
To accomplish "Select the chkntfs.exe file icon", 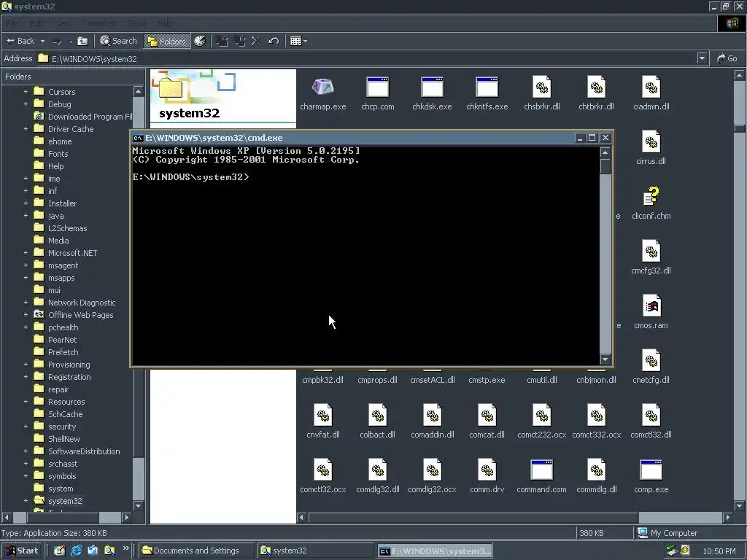I will coord(487,87).
